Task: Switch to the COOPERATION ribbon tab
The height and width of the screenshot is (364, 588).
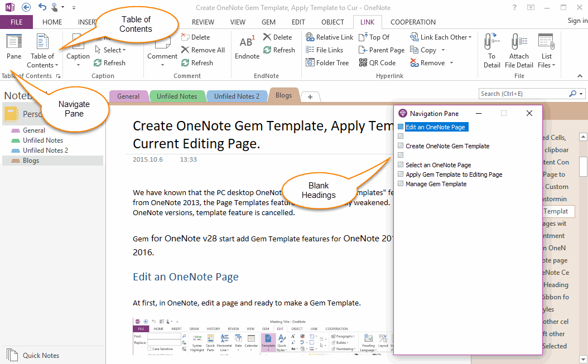Action: [413, 22]
